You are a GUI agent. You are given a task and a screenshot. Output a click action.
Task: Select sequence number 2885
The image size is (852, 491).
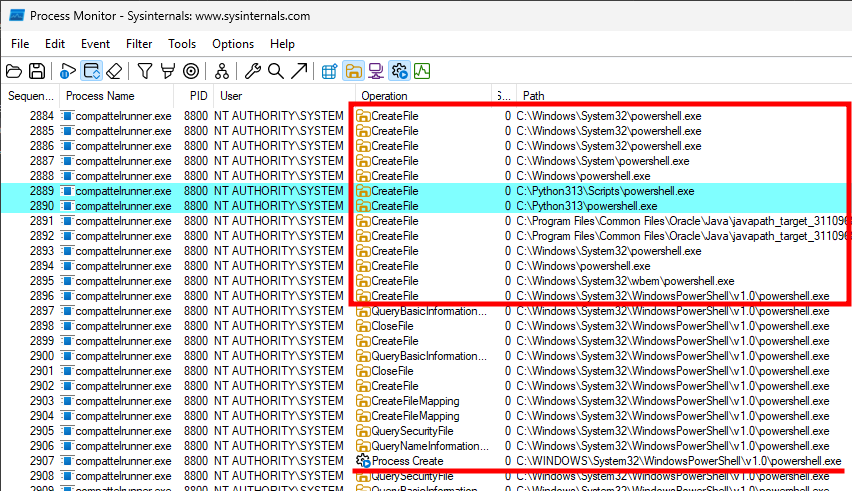coord(42,131)
